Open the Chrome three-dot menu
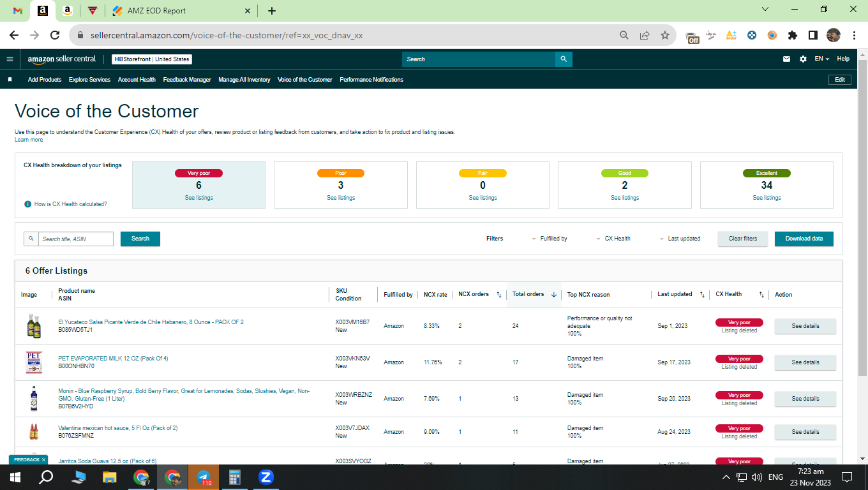 [854, 35]
